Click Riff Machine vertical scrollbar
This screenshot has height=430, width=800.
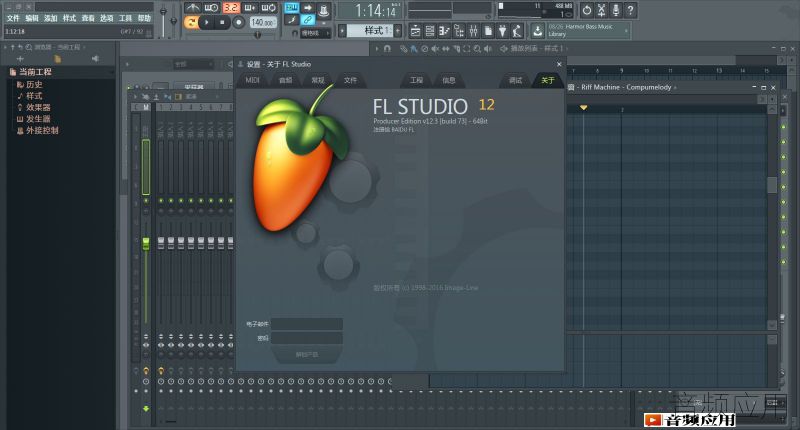point(772,185)
